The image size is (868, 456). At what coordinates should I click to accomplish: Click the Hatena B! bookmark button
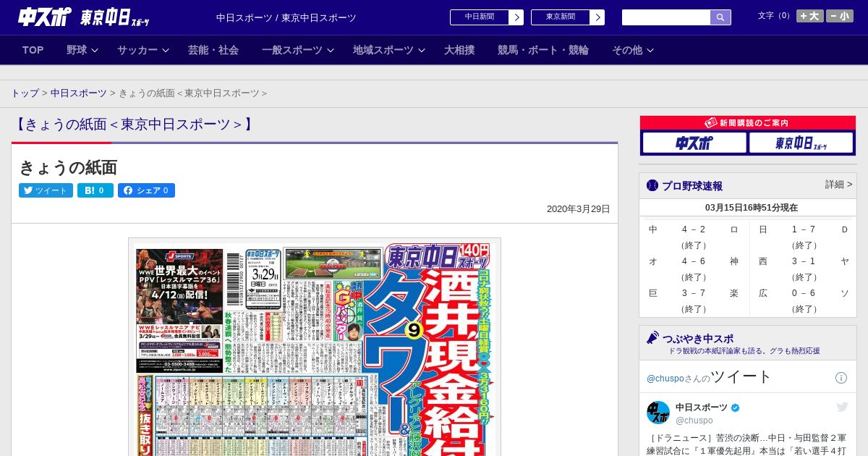[95, 190]
